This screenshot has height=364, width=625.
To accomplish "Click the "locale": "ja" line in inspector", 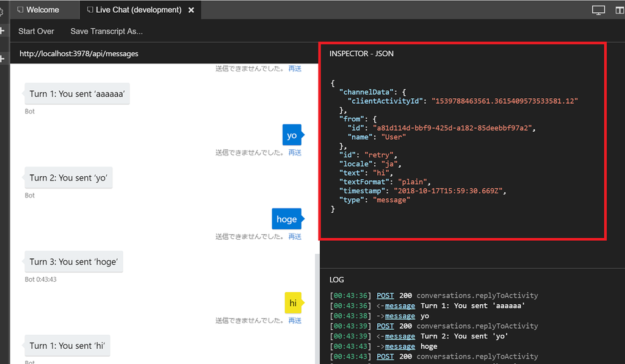I will click(x=370, y=164).
